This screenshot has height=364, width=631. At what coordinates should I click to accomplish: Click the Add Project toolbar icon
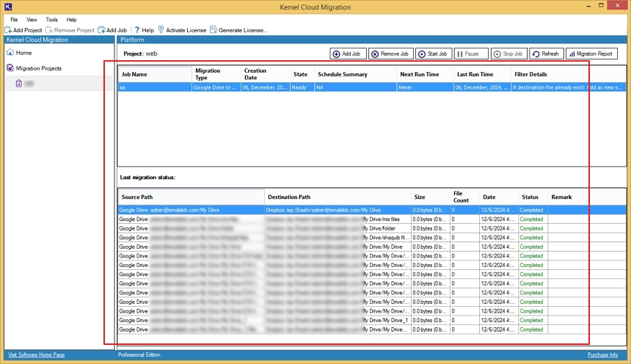coord(8,30)
